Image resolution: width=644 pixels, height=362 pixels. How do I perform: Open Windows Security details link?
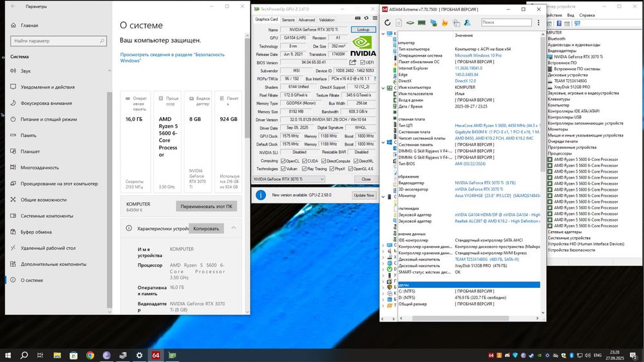pos(173,57)
